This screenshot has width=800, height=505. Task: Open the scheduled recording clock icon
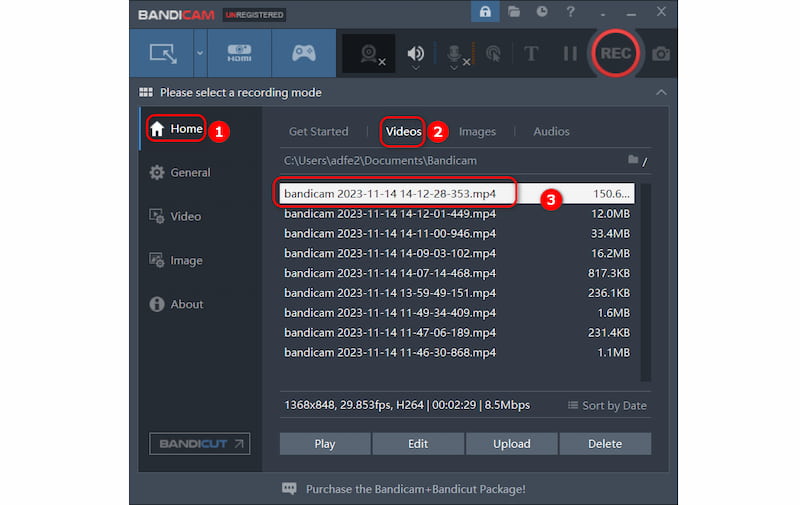pos(541,12)
